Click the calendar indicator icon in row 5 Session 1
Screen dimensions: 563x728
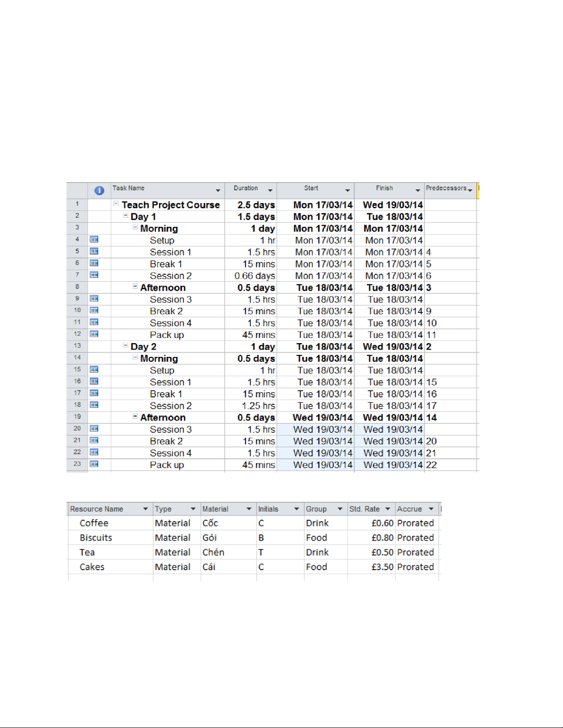pos(94,251)
